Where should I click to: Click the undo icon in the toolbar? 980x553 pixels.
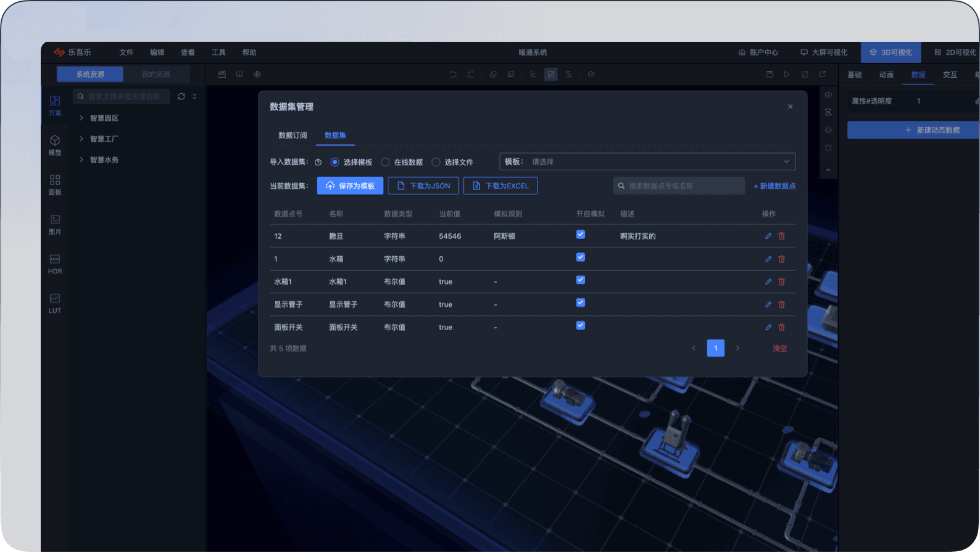[x=453, y=74]
